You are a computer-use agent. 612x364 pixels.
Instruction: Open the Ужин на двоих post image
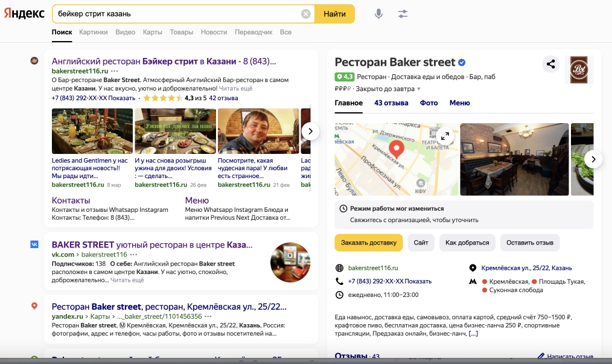coord(175,131)
